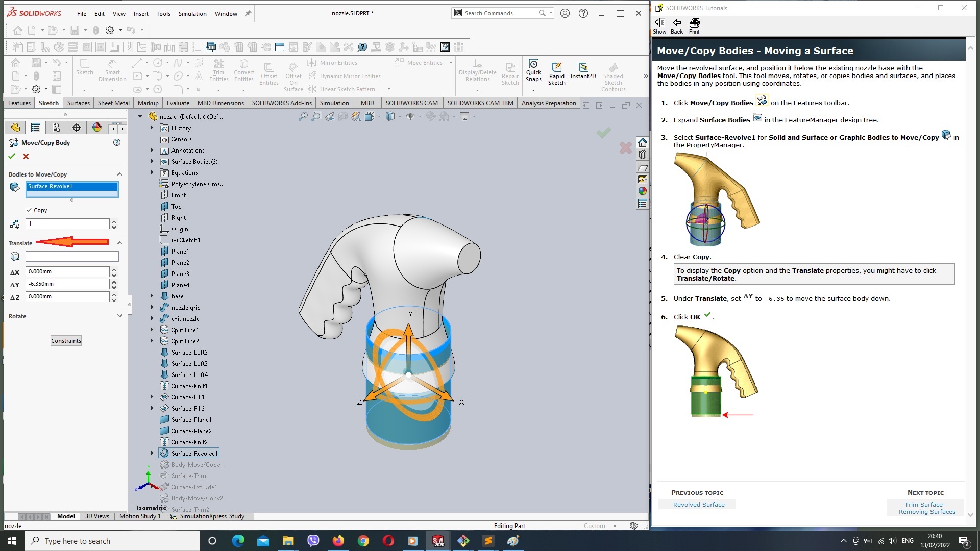Confirm Move/Copy Body with green checkmark
The width and height of the screenshot is (980, 551).
(x=12, y=157)
